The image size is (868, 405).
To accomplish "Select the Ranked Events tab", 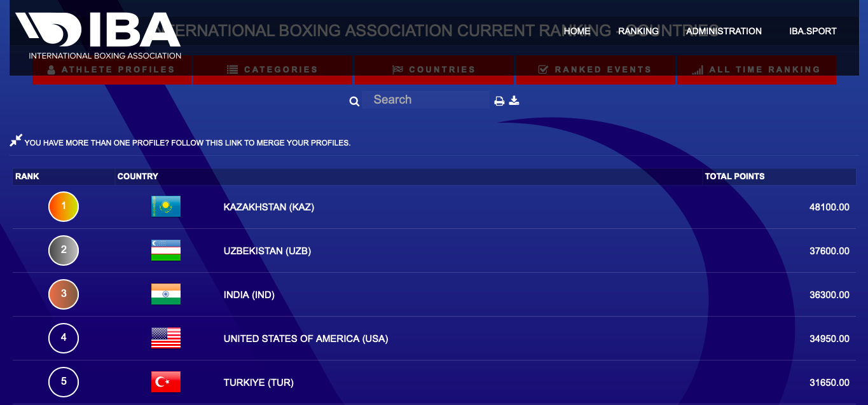I will click(x=595, y=70).
